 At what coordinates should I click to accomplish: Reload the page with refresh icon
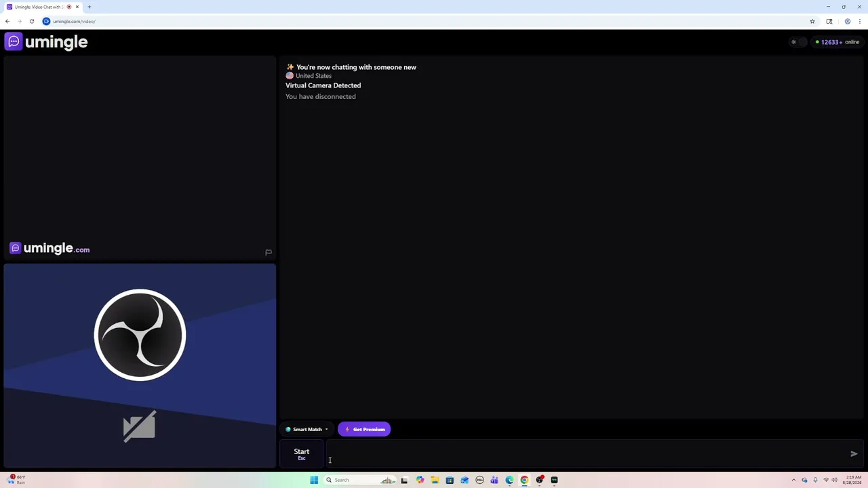pos(31,21)
